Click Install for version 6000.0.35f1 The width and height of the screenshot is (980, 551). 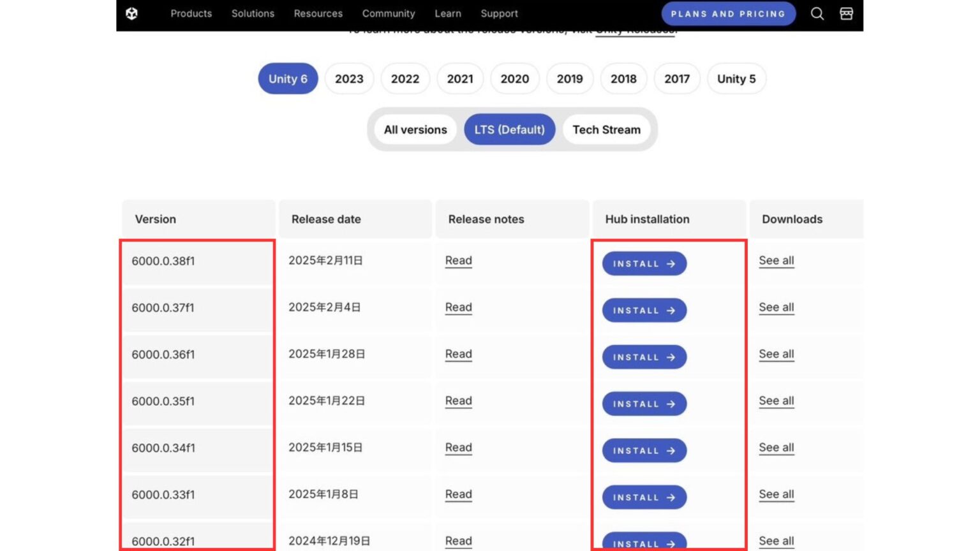click(x=644, y=404)
